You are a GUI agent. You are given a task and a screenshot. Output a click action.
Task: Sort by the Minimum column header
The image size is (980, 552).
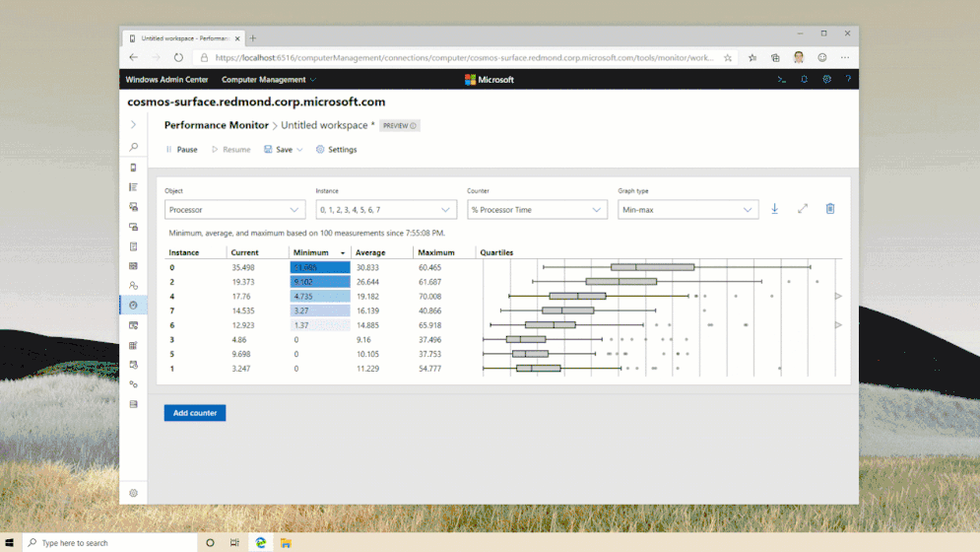pos(311,253)
